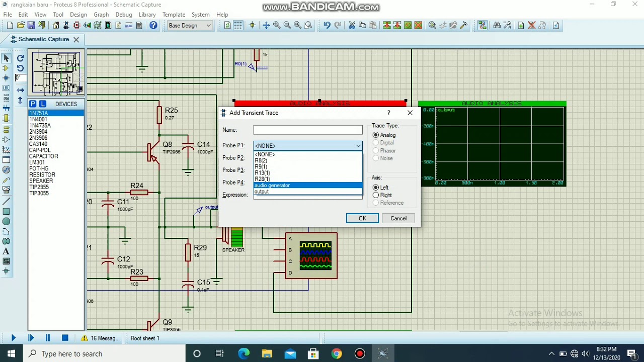Click the Pick devices P button
This screenshot has height=362, width=644.
pos(33,104)
